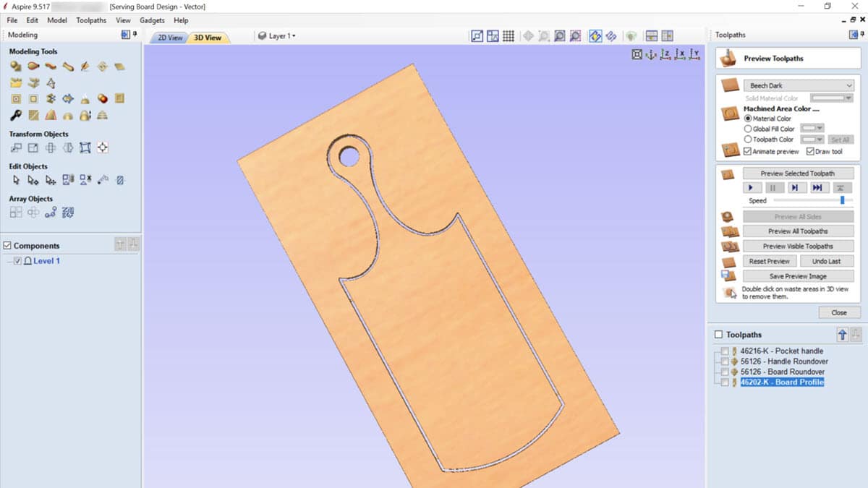Select the Nest Parts tool

click(x=68, y=212)
